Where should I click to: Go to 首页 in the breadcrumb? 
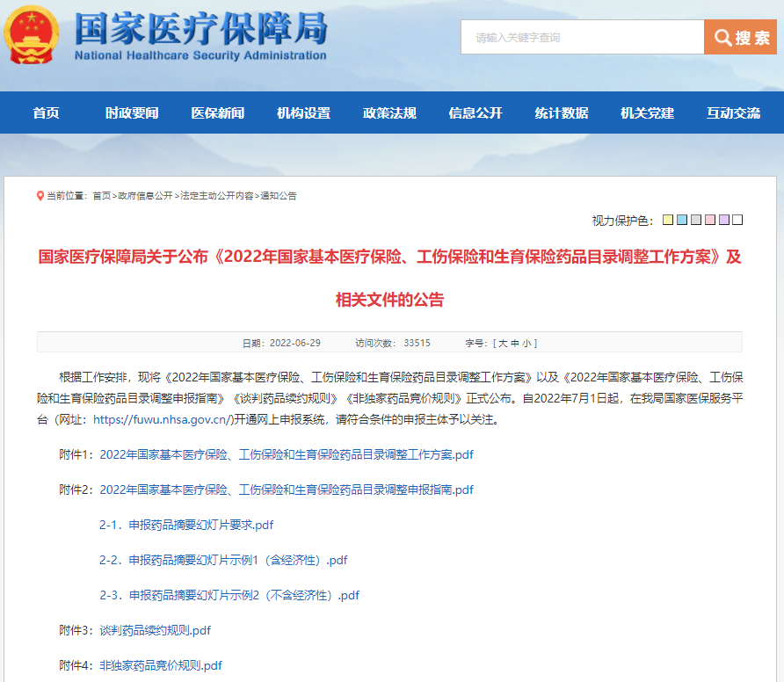click(101, 196)
